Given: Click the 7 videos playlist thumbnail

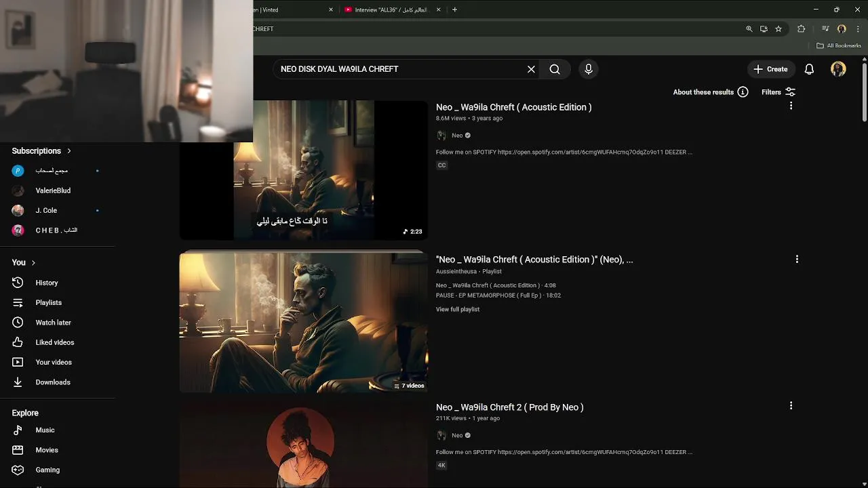Looking at the screenshot, I should [x=303, y=323].
